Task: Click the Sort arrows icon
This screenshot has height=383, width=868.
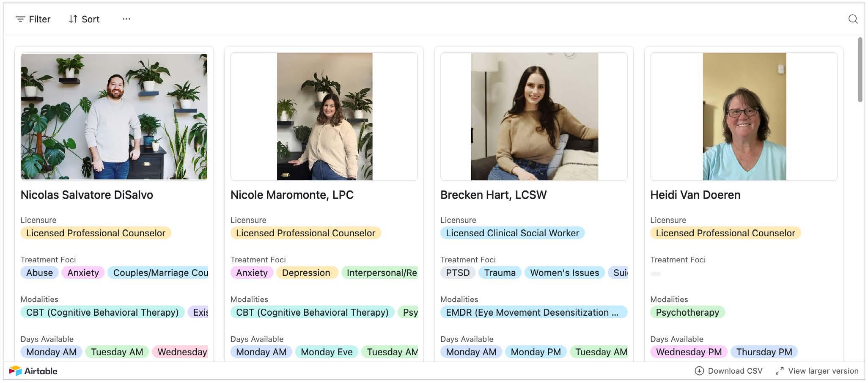Action: pyautogui.click(x=73, y=19)
